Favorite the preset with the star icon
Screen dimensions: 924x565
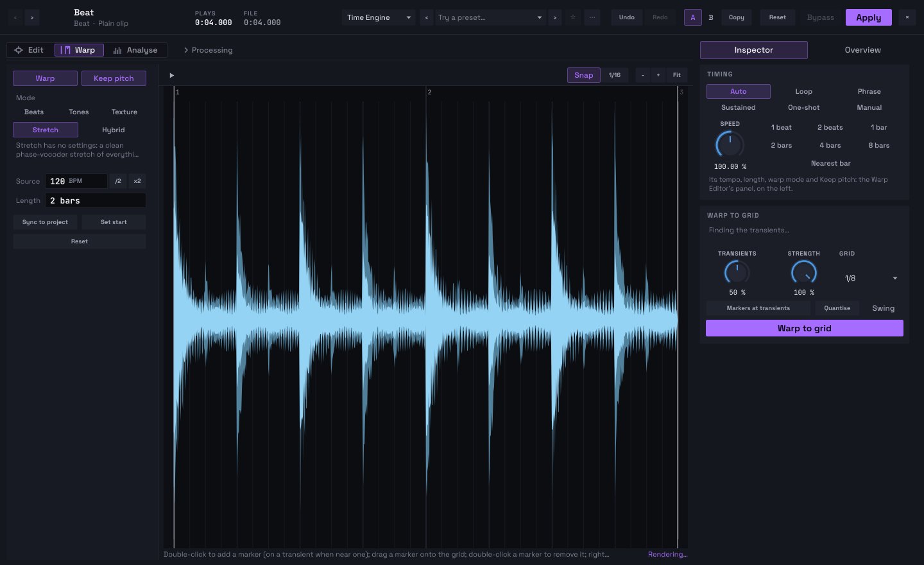point(573,18)
